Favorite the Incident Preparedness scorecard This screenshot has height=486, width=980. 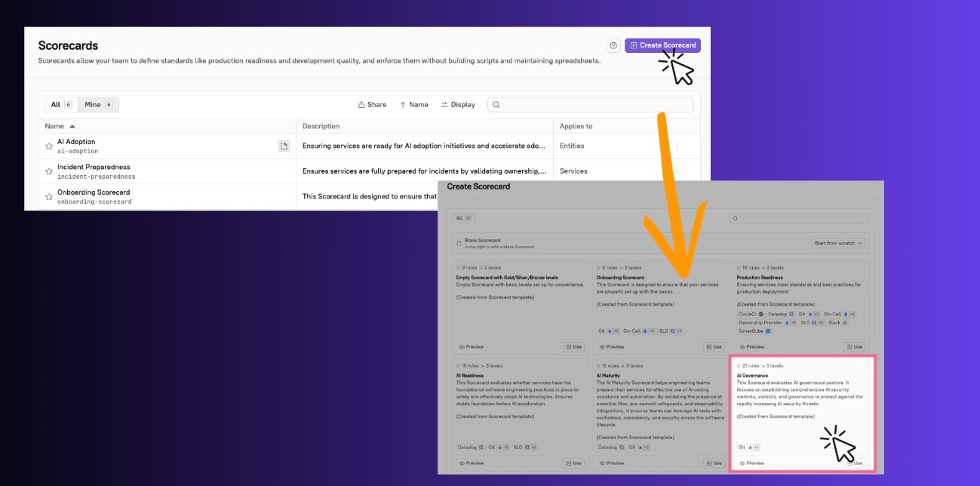point(49,171)
